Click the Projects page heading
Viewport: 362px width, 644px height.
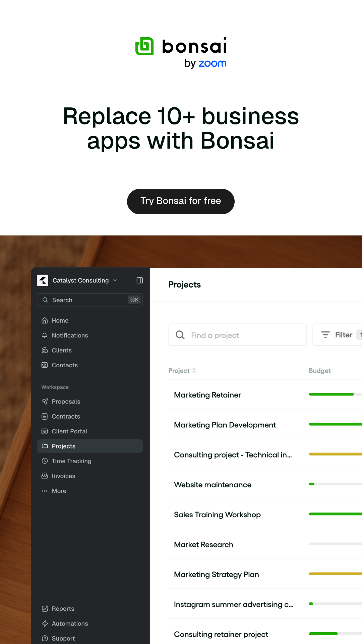(x=185, y=285)
